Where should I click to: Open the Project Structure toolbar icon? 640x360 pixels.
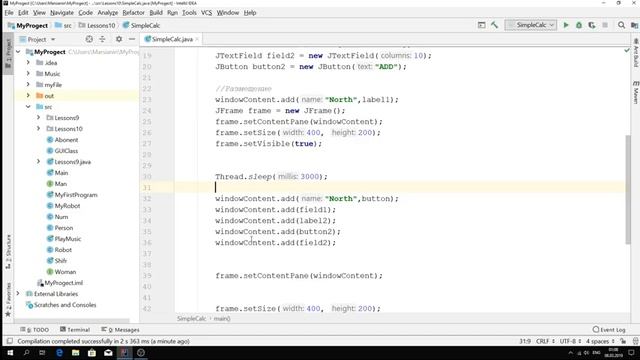click(634, 25)
